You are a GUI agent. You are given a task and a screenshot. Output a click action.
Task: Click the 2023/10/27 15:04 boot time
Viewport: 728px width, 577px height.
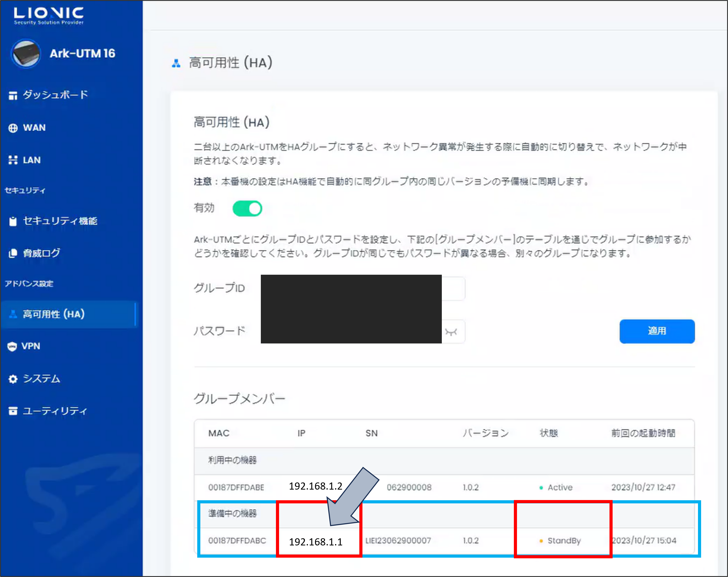pyautogui.click(x=644, y=541)
